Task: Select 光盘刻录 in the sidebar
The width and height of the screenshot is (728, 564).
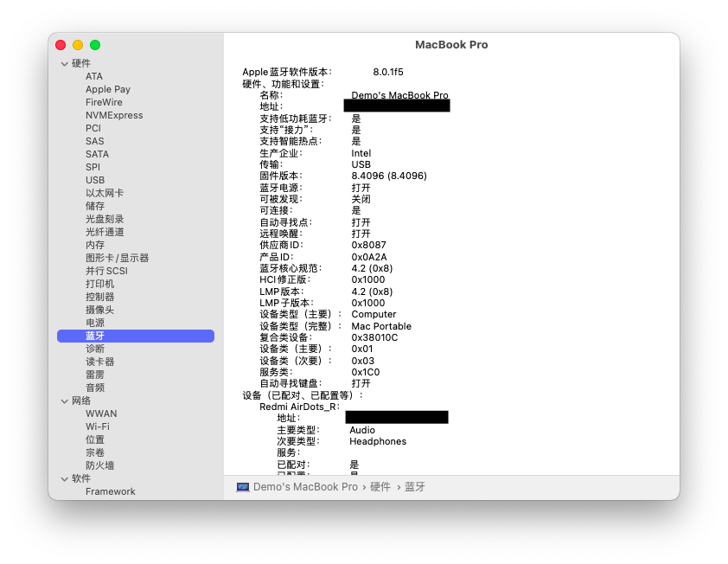Action: click(105, 219)
